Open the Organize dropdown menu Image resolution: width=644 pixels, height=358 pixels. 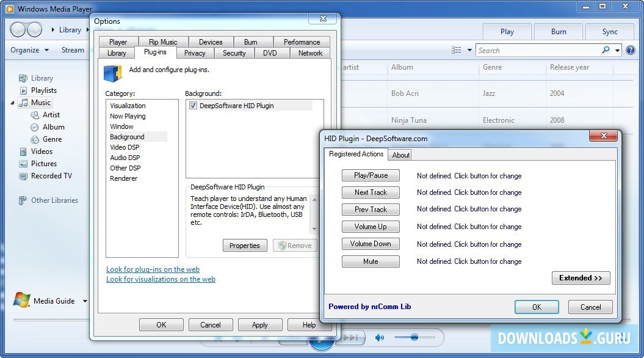coord(29,49)
